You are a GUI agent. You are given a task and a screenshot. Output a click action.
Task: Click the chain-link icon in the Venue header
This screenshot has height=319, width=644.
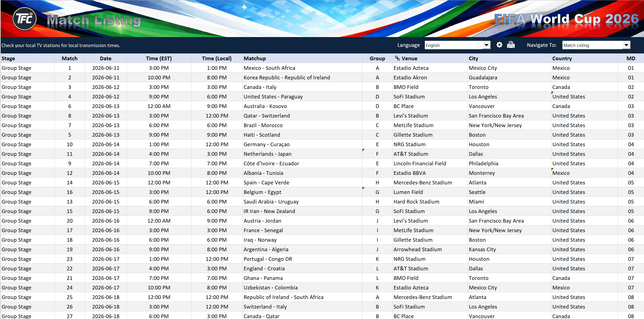click(x=397, y=58)
